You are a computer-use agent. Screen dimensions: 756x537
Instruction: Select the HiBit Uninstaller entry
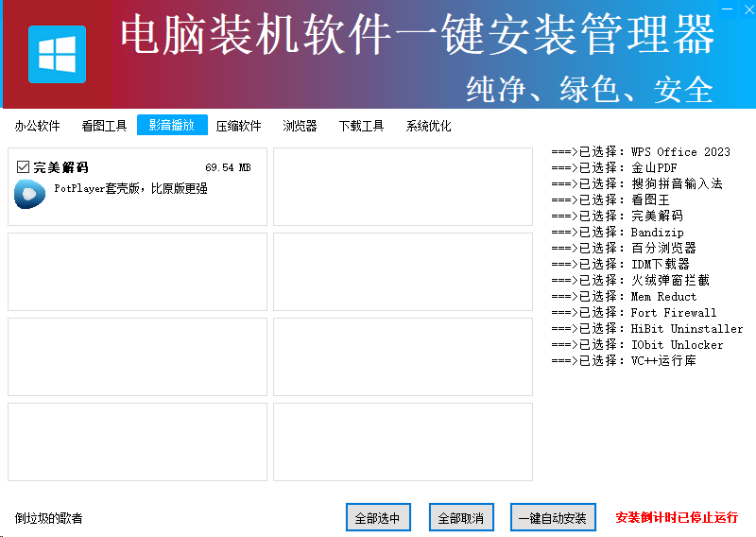pos(647,328)
